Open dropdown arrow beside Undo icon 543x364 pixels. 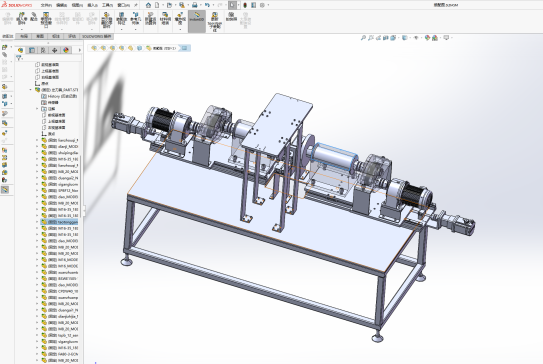click(213, 5)
